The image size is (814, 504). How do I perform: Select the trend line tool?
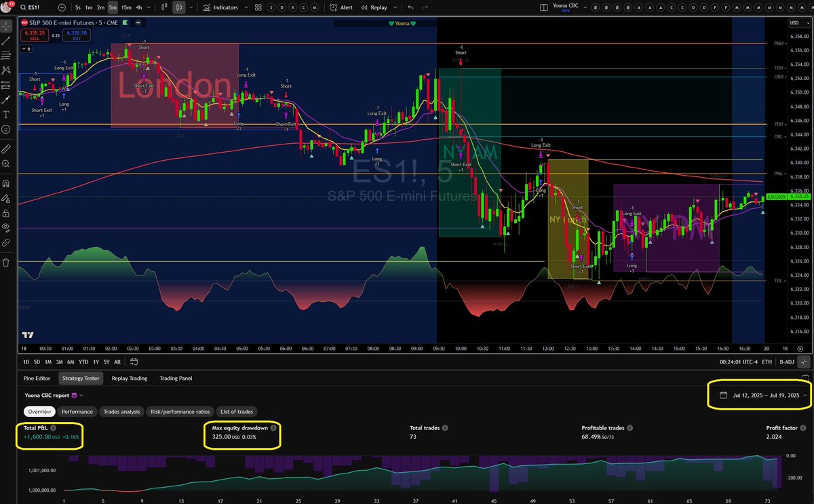(x=6, y=41)
